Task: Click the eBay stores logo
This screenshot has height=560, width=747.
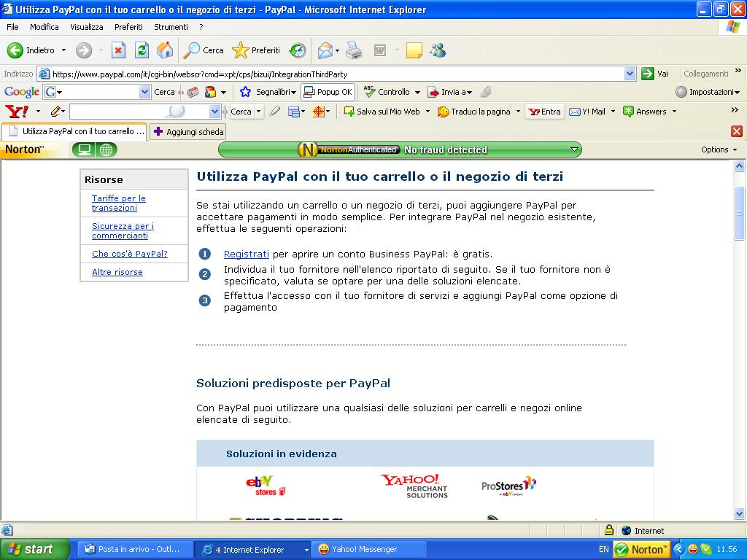Action: coord(266,486)
